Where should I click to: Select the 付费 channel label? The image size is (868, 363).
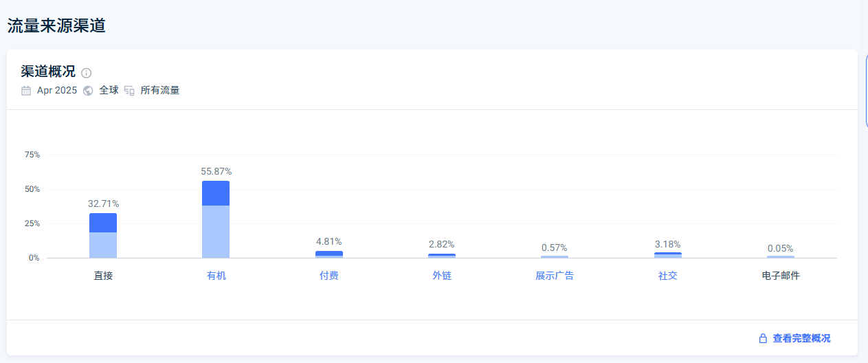[x=329, y=276]
